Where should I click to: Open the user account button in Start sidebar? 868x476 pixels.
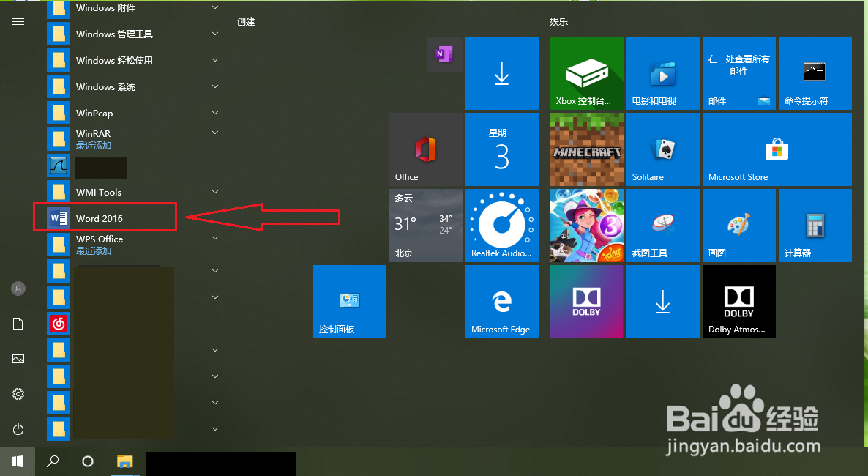pos(18,289)
